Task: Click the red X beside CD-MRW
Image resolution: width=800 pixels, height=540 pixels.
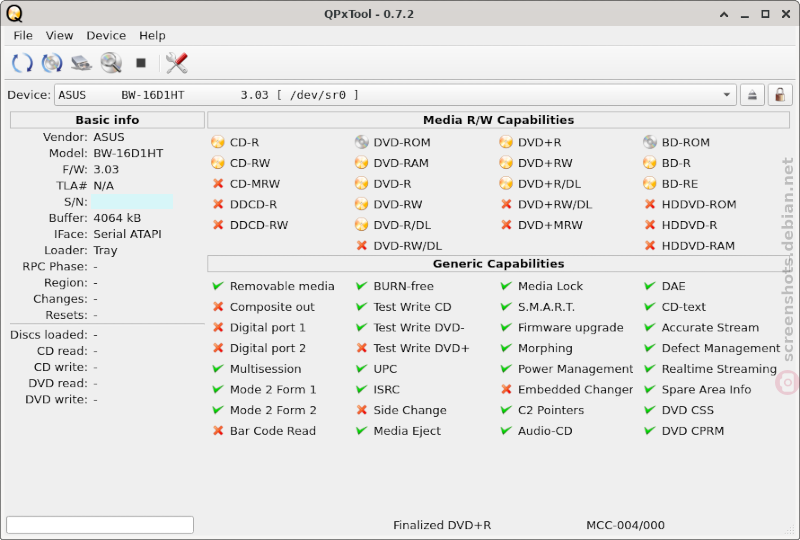Action: point(218,183)
